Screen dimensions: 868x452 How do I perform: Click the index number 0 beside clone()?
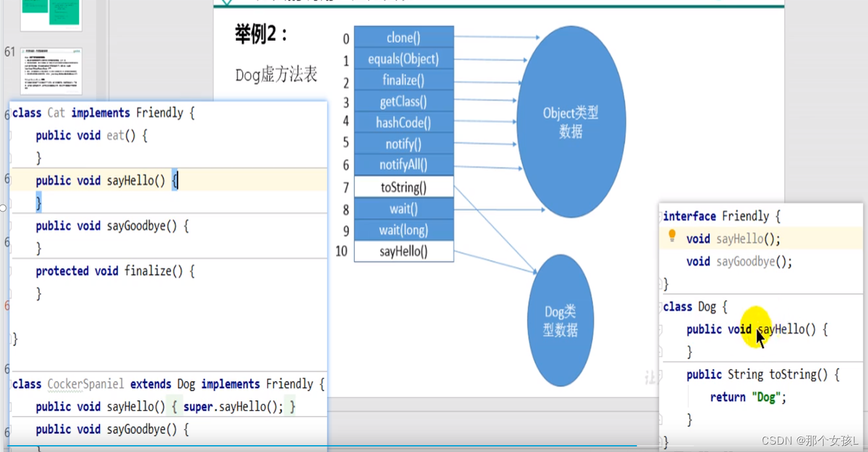pos(346,39)
